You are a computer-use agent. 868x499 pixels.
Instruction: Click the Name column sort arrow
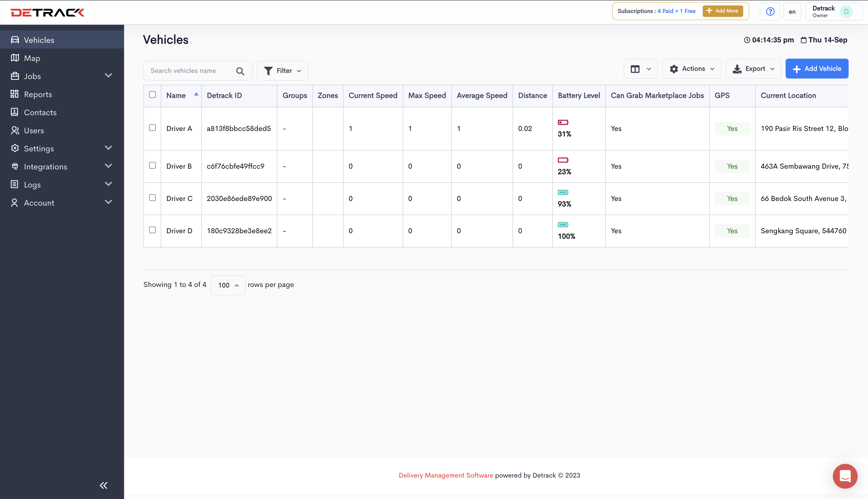[196, 94]
